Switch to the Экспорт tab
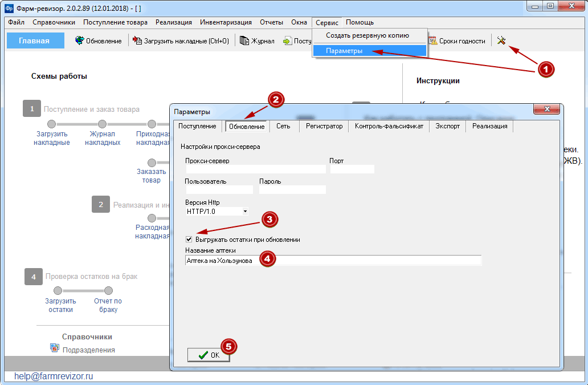This screenshot has width=588, height=385. click(x=447, y=126)
